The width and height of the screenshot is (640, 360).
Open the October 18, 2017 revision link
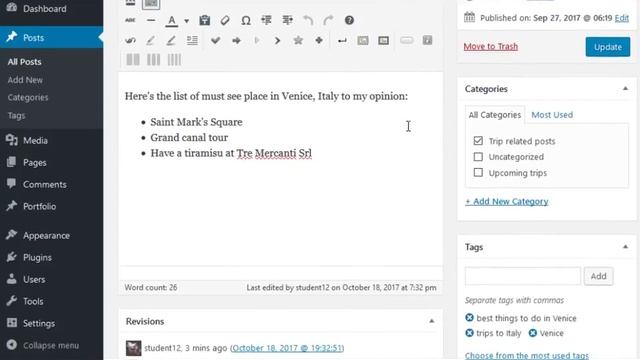[x=287, y=348]
